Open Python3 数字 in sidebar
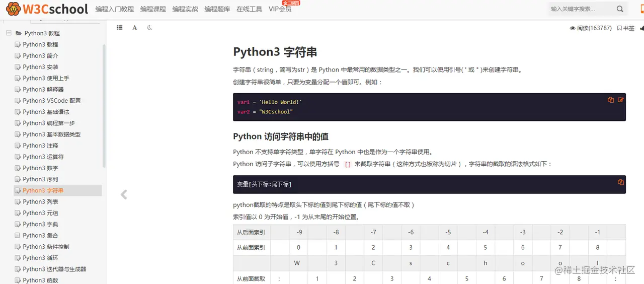The image size is (644, 284). tap(40, 168)
